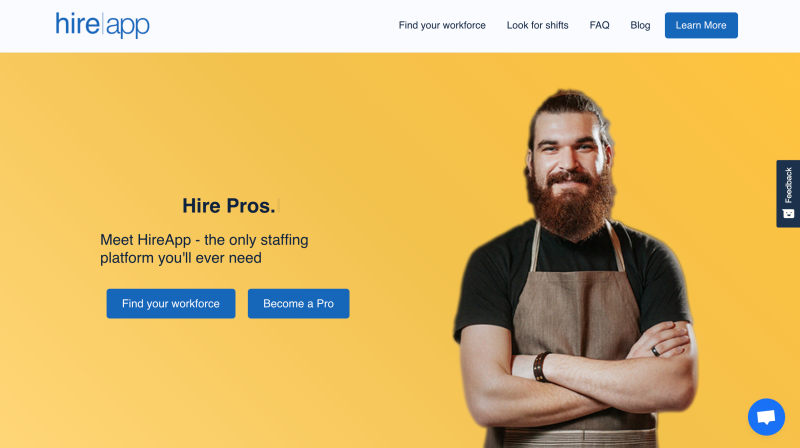This screenshot has width=800, height=448.
Task: Visit the Blog link in the header
Action: pos(640,25)
